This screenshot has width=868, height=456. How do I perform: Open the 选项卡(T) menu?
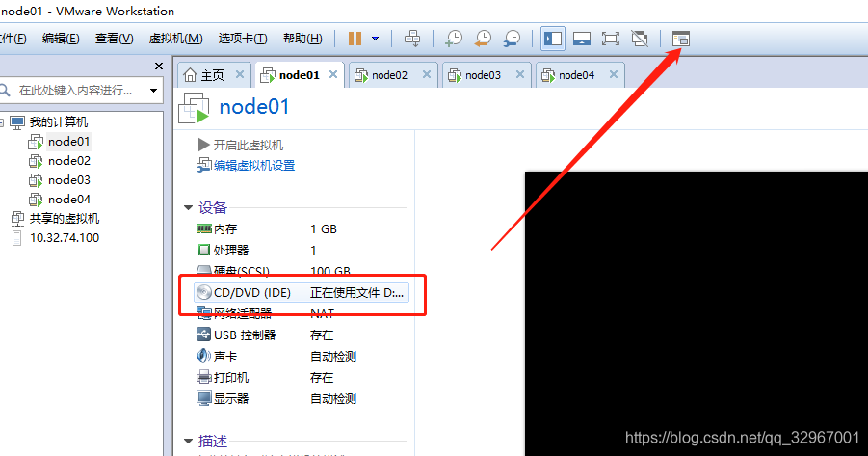[x=243, y=39]
